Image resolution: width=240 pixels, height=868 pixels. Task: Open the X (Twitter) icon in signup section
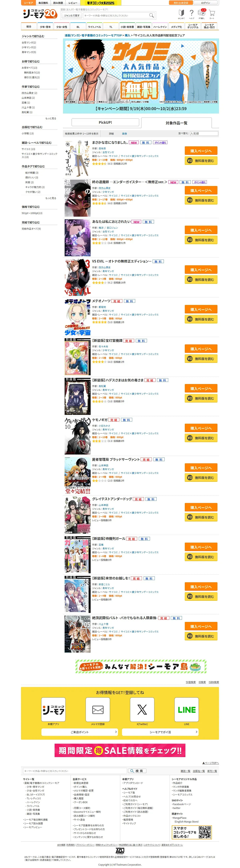[x=142, y=709]
